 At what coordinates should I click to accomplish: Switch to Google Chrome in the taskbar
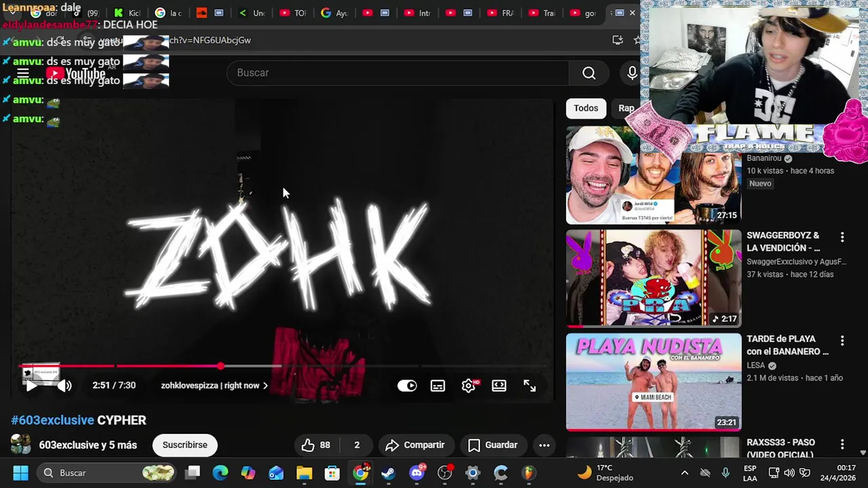click(361, 473)
